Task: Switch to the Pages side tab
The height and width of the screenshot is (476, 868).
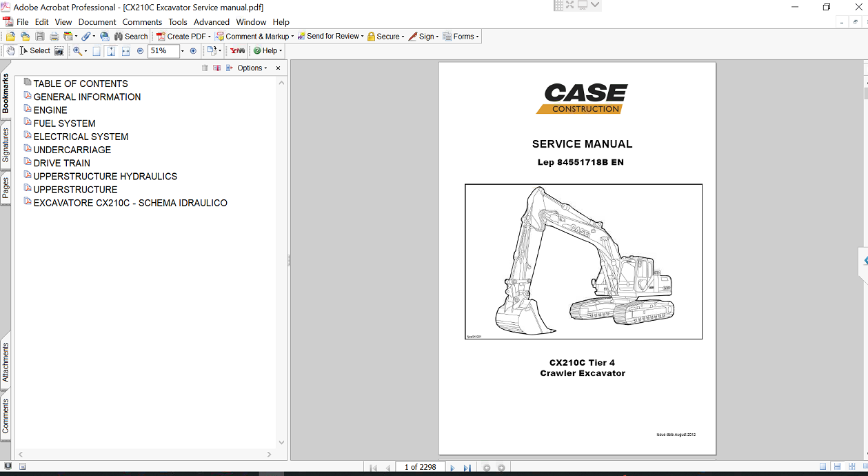Action: pos(6,188)
